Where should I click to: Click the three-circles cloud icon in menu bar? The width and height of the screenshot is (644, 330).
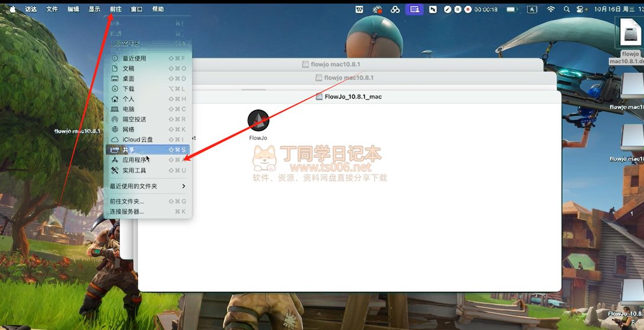395,9
